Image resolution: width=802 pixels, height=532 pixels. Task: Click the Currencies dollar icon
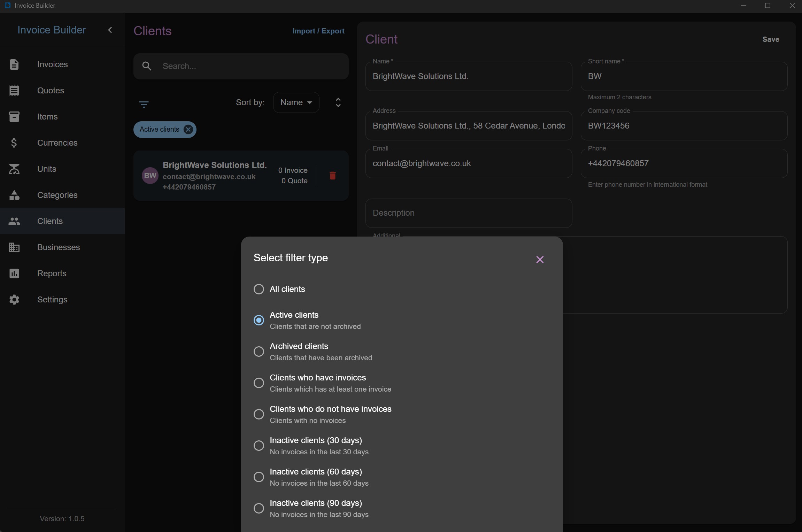14,143
